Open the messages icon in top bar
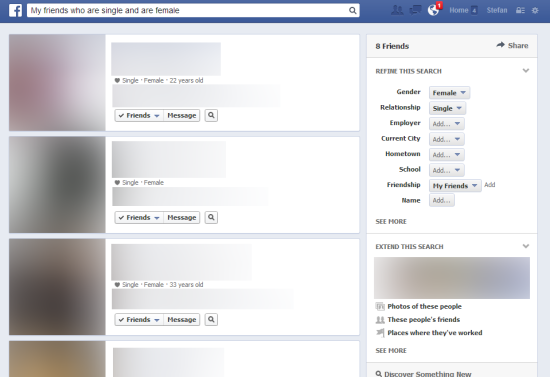 tap(415, 10)
